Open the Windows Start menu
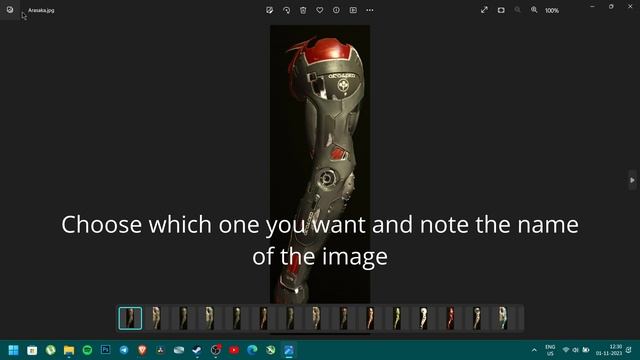The width and height of the screenshot is (640, 360). 13,350
